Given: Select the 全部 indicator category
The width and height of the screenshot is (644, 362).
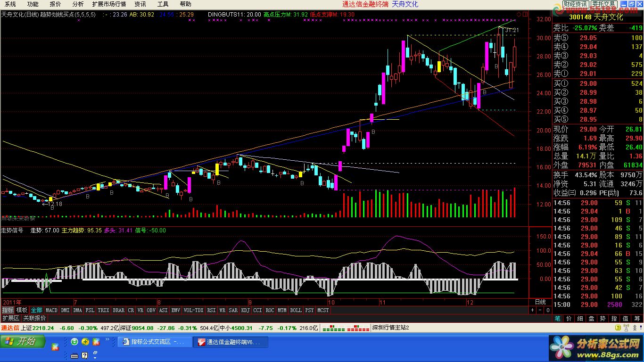Looking at the screenshot, I should tap(36, 310).
